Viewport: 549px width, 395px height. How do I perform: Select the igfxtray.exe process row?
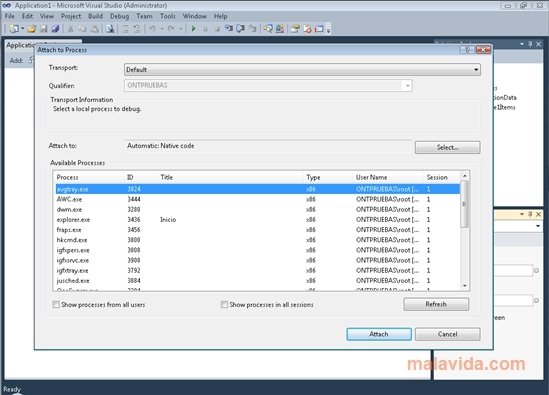(x=258, y=270)
